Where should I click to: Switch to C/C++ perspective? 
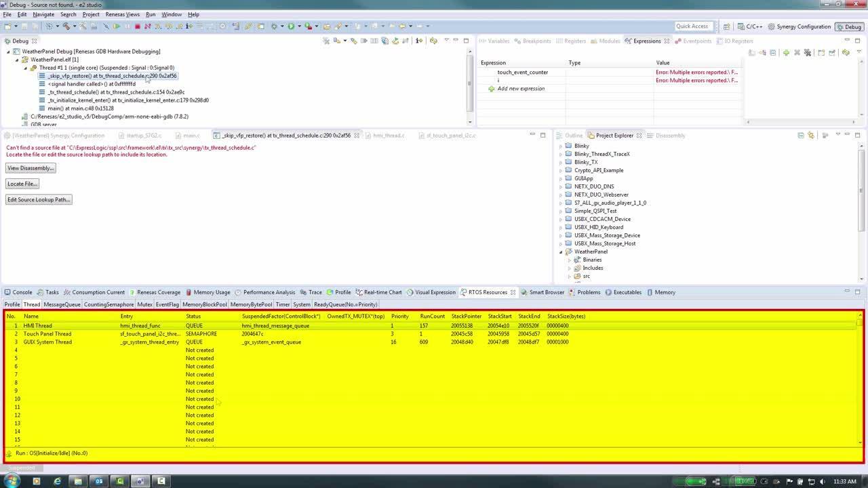751,26
